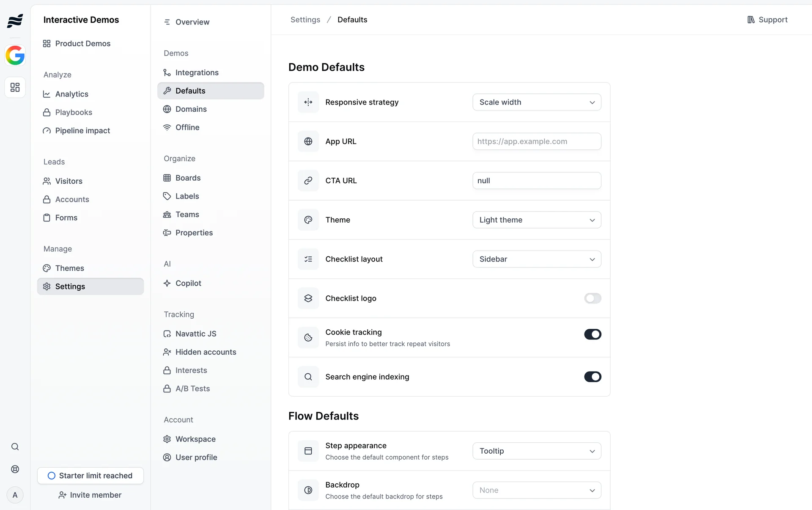
Task: Open the user avatar "A"
Action: pos(15,495)
